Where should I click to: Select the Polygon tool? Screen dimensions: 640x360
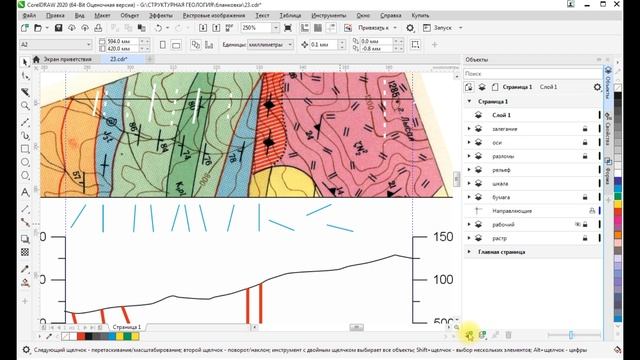25,176
